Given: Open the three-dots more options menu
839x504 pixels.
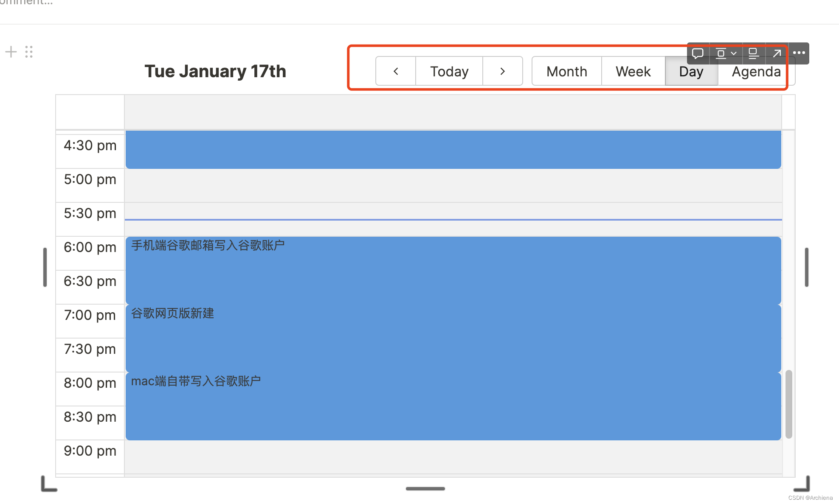Looking at the screenshot, I should pyautogui.click(x=799, y=53).
